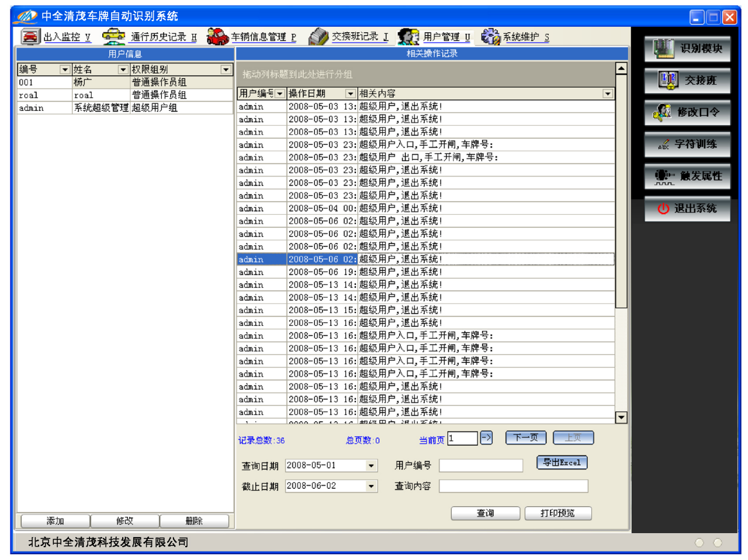Click the 导出Excel button

(x=562, y=462)
